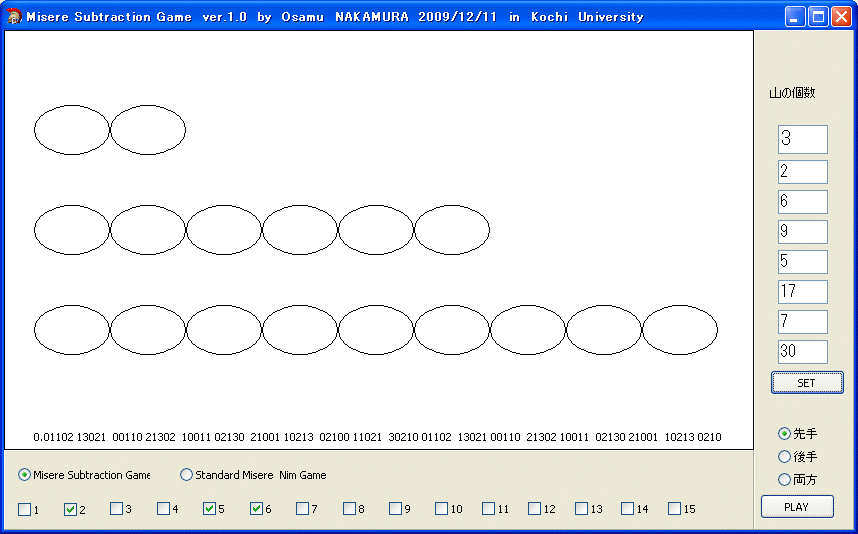Image resolution: width=858 pixels, height=534 pixels.
Task: Click the sixth stone in the bottom pile
Action: tap(452, 330)
